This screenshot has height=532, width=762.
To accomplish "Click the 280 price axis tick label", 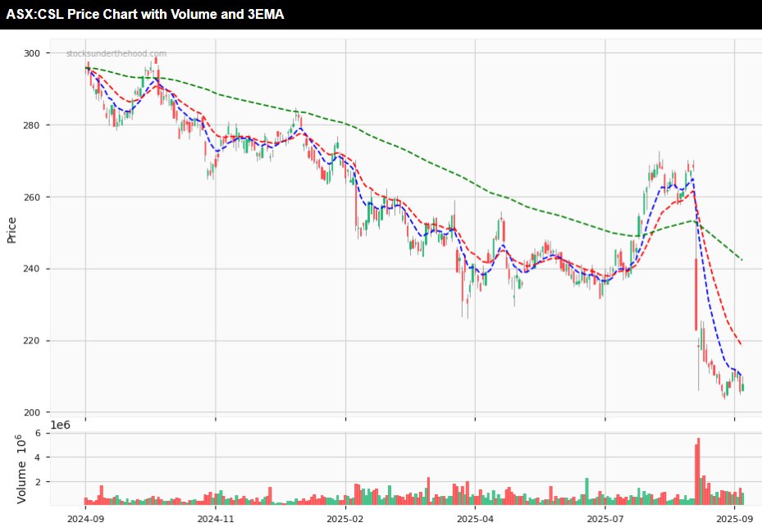I will (x=54, y=125).
